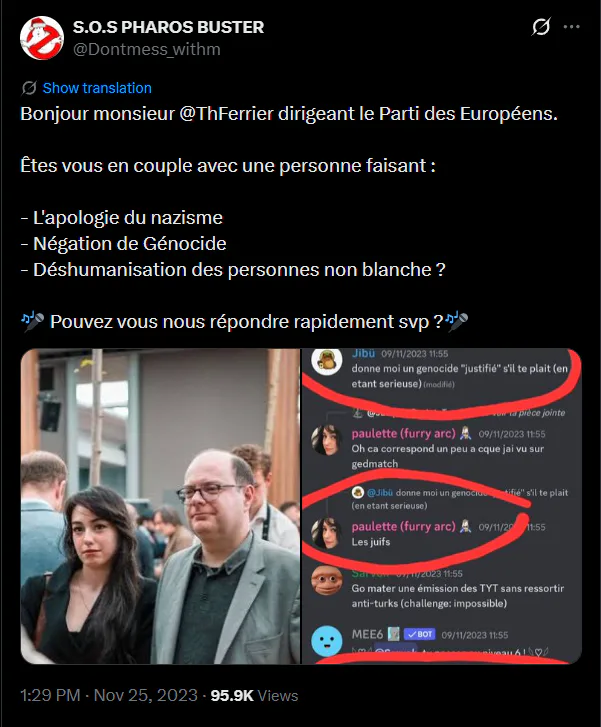Click the 1:29 PM timestamp
601x727 pixels.
[50, 695]
